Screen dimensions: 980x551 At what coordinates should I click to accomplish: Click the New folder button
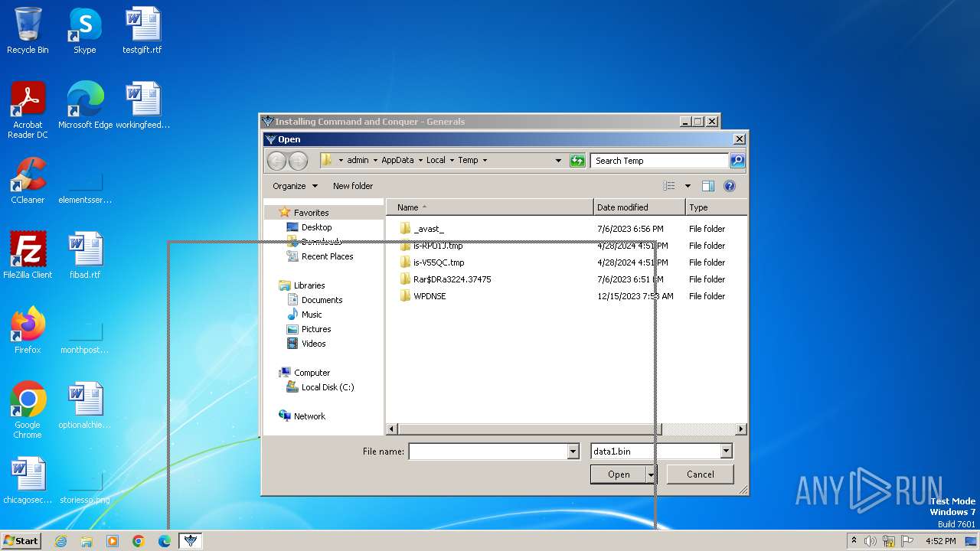click(x=353, y=186)
